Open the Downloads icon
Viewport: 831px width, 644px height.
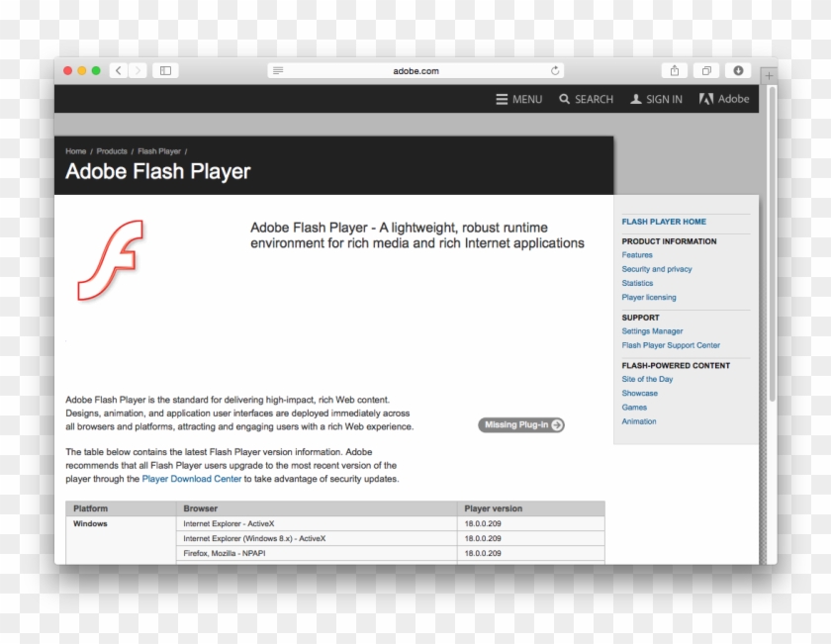point(738,70)
